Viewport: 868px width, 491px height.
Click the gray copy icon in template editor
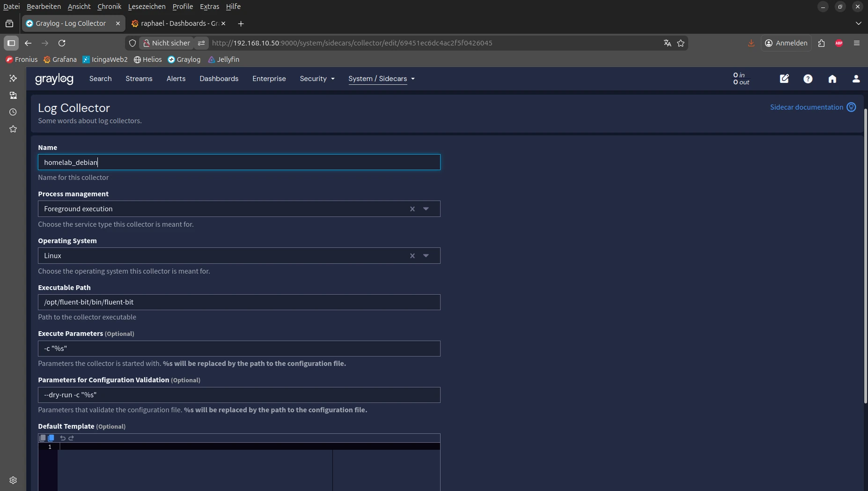pyautogui.click(x=43, y=438)
